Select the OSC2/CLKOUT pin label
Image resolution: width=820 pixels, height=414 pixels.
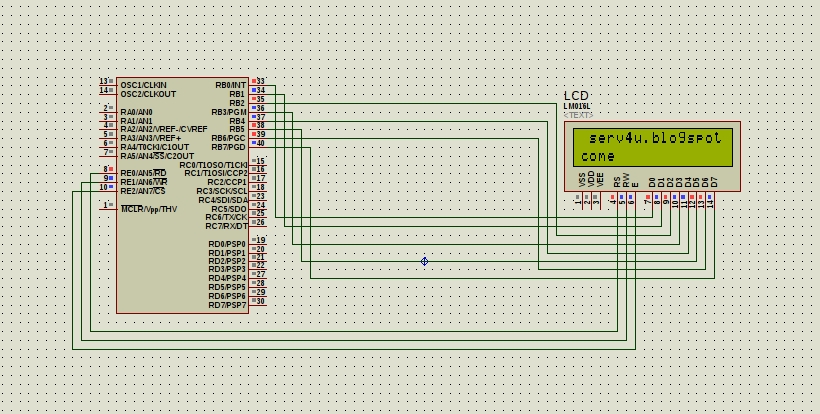tap(148, 94)
